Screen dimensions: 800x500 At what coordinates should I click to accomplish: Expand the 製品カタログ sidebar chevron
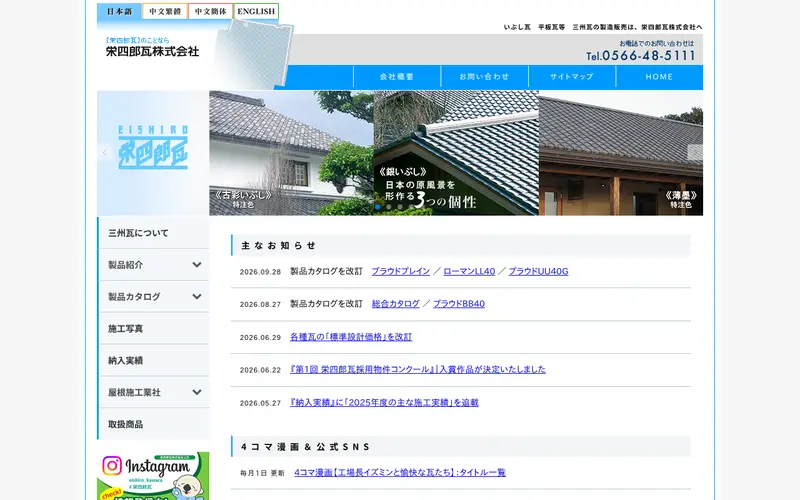click(x=196, y=296)
